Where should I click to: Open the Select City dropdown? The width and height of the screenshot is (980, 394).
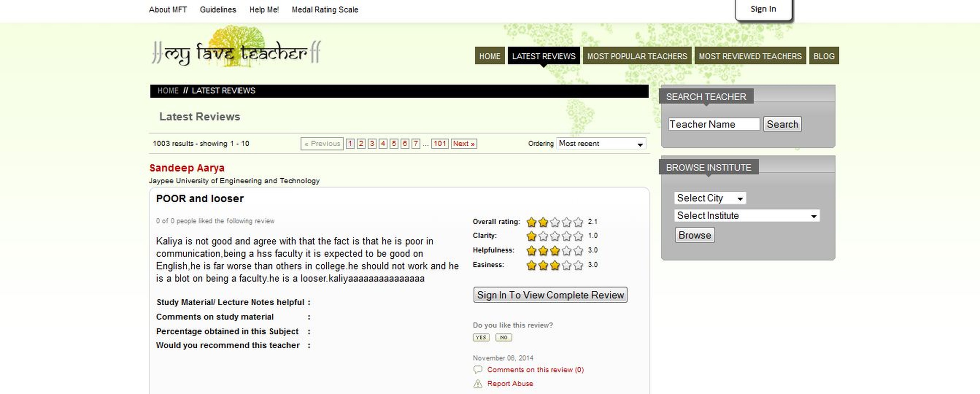coord(710,198)
